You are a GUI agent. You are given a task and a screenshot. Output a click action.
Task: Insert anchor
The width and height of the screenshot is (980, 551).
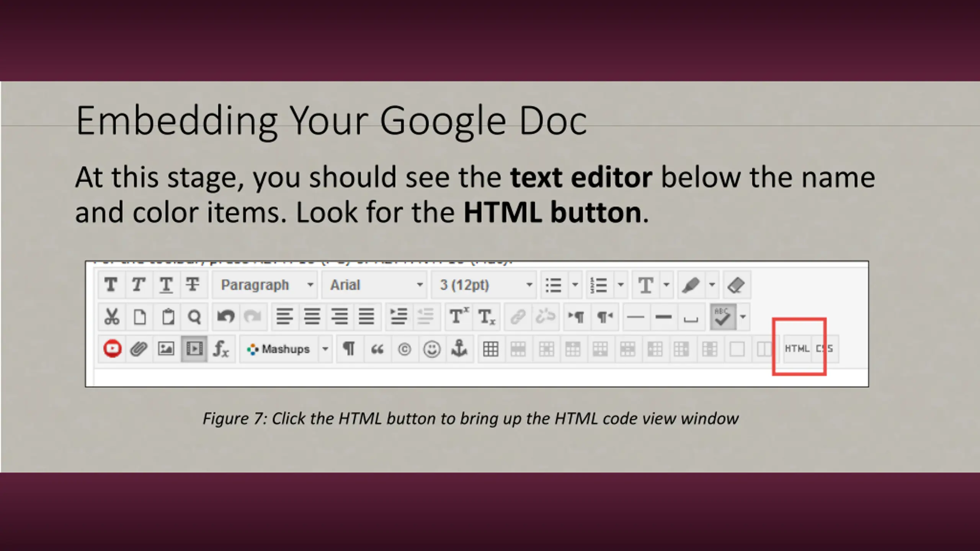tap(459, 349)
